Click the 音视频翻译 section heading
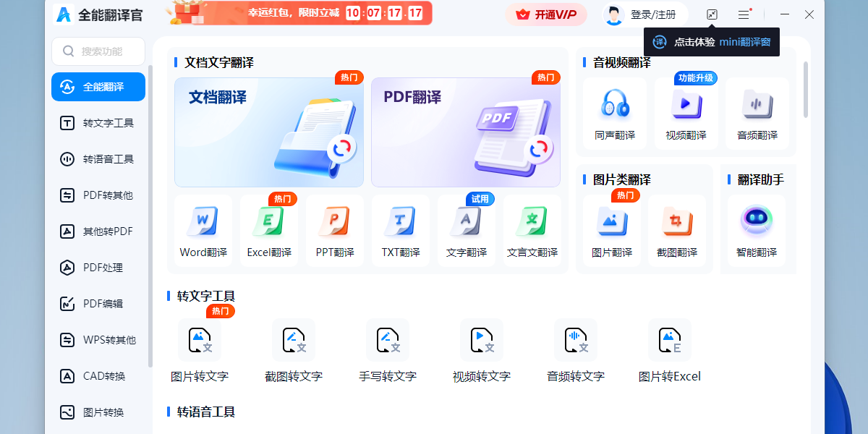Viewport: 868px width, 434px height. point(622,63)
